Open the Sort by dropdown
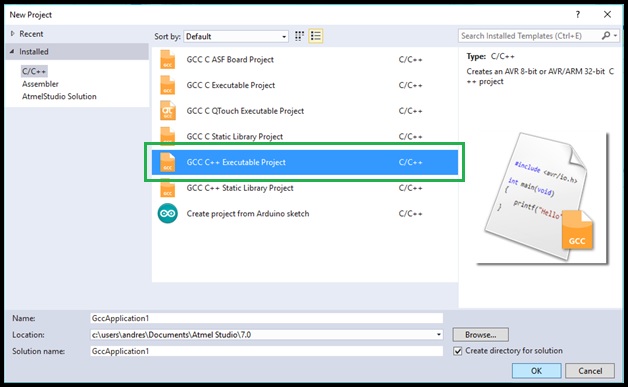 (x=236, y=36)
